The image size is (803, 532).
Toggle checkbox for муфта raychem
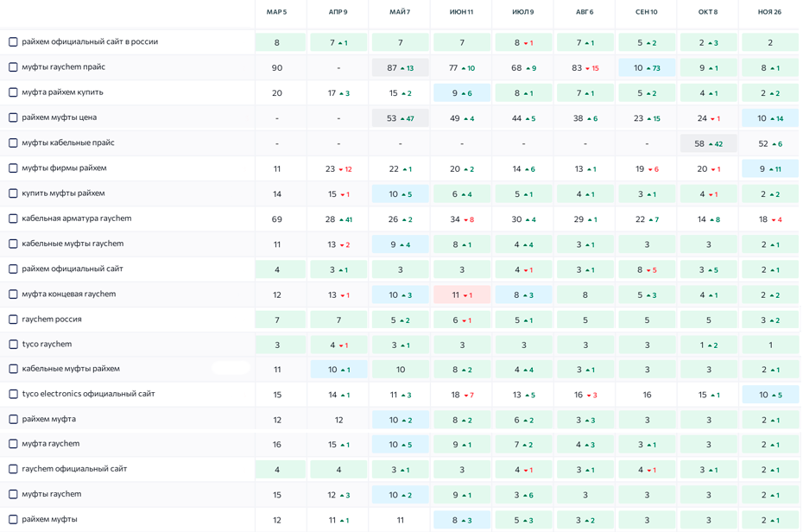click(13, 444)
